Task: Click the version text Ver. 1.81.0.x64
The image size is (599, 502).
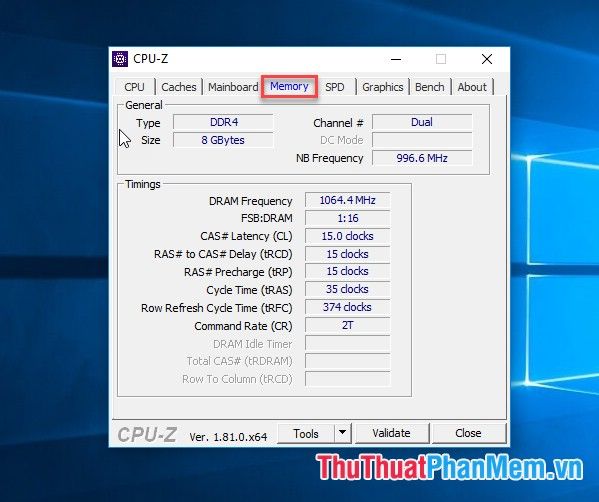Action: [228, 437]
